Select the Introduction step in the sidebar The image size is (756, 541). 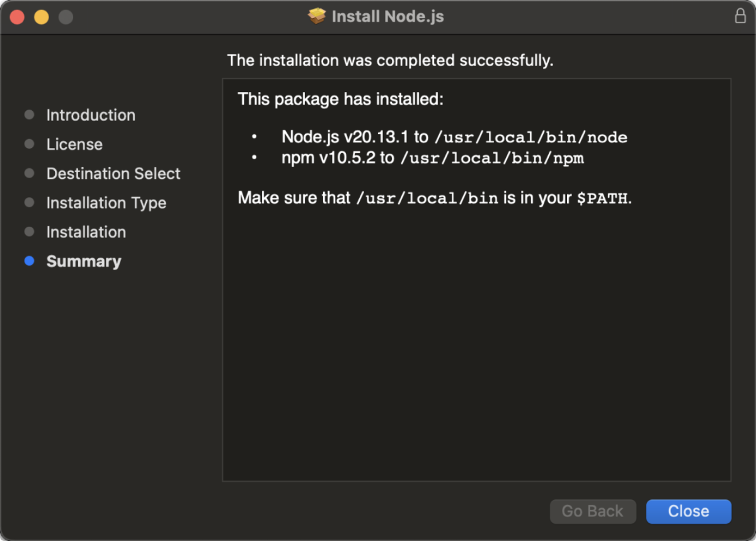(x=91, y=115)
